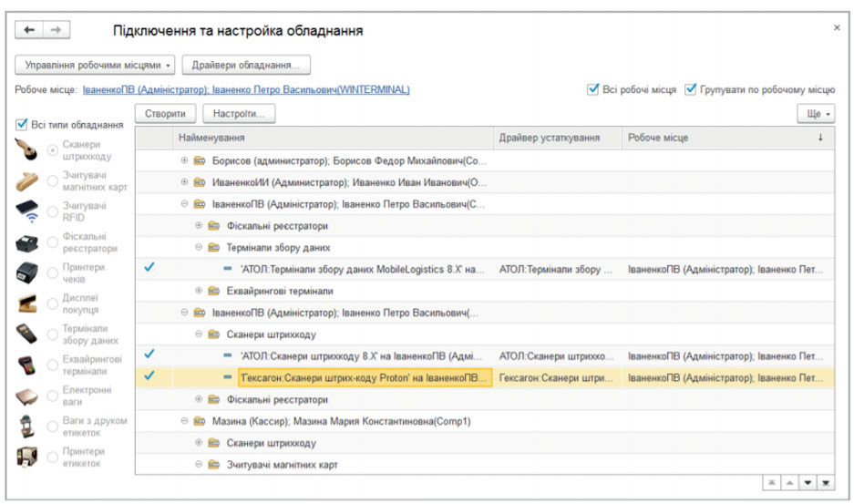Open Управління робочими місцями dropdown

[x=95, y=65]
